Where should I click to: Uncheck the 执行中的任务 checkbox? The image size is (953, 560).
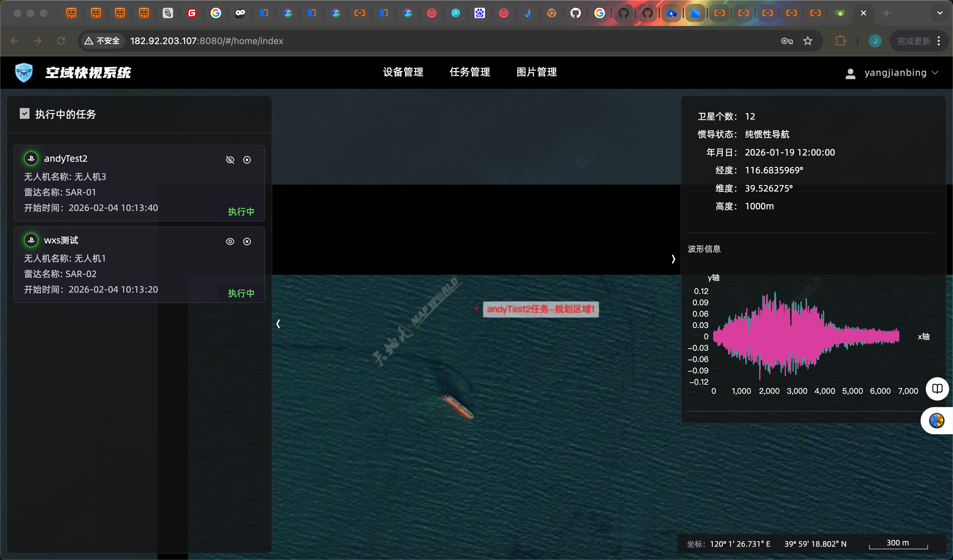tap(25, 114)
